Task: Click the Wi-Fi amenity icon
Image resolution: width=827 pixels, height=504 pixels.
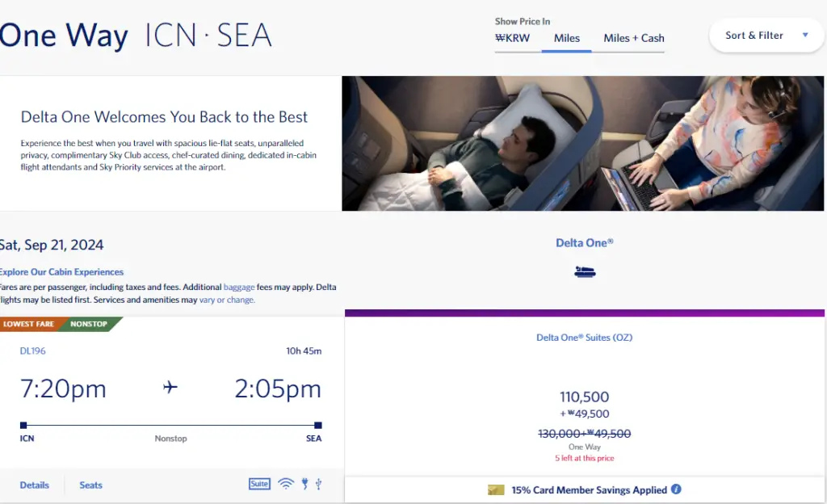Action: tap(285, 484)
